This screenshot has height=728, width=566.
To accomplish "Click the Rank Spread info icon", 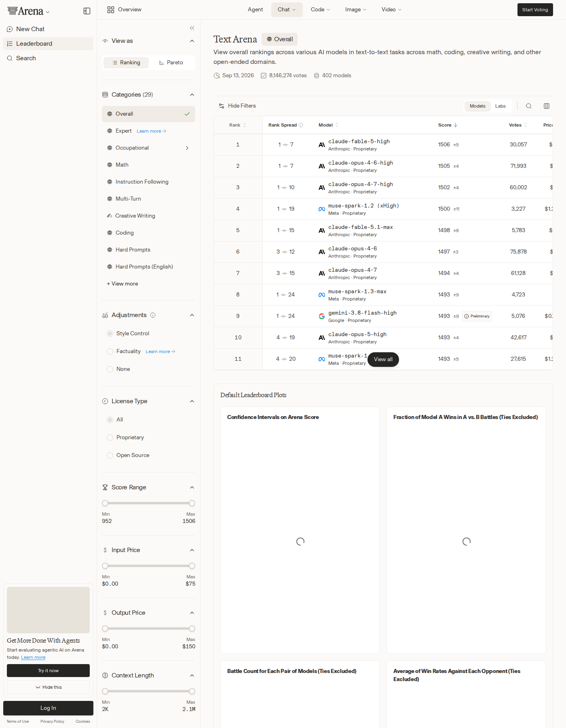I will 301,125.
